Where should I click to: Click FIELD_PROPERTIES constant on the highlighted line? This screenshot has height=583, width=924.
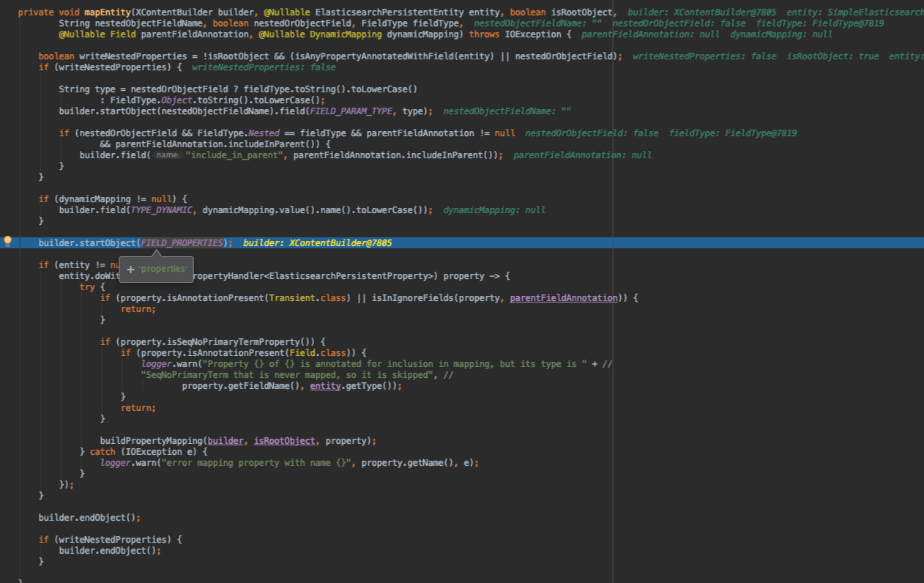pyautogui.click(x=182, y=243)
